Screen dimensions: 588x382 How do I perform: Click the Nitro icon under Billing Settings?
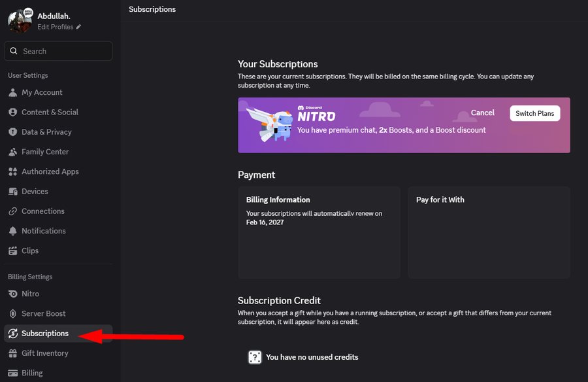click(13, 294)
